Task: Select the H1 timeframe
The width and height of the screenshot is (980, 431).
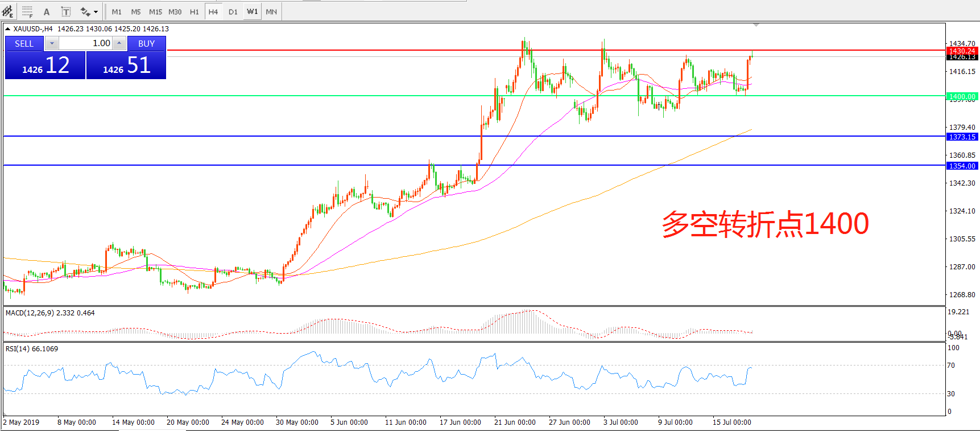Action: click(x=194, y=12)
